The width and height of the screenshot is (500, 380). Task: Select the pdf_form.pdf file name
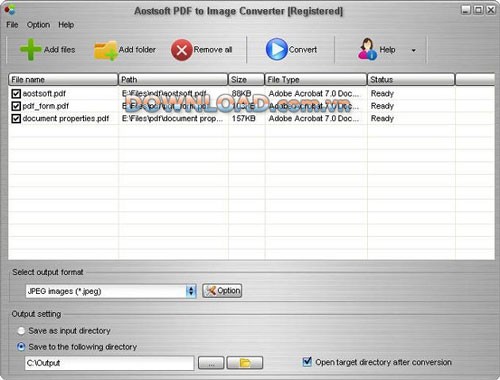46,106
